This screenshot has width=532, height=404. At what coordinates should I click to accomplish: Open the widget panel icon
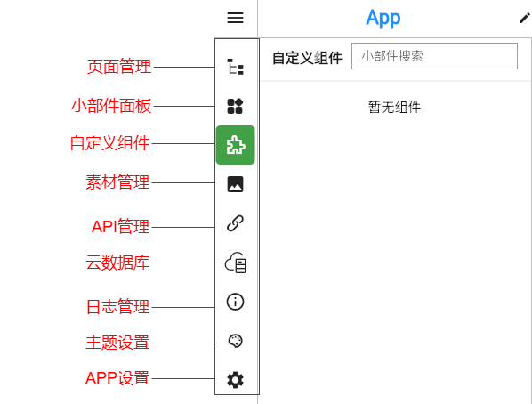tap(235, 106)
